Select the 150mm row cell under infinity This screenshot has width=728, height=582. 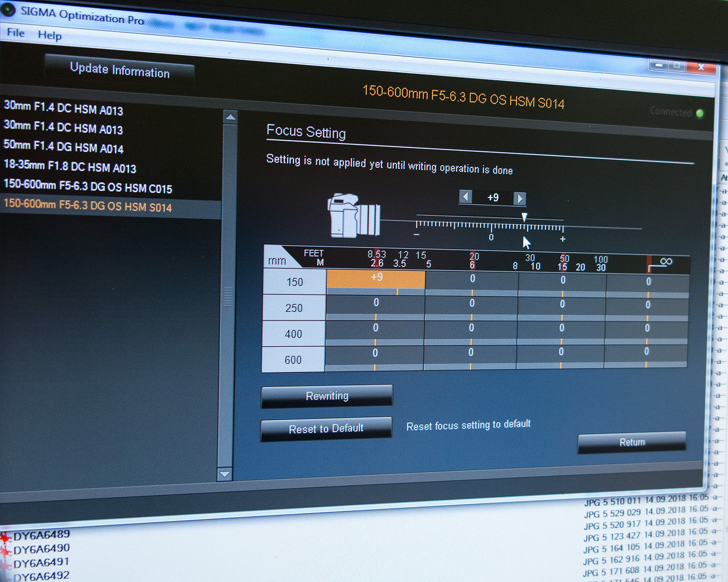point(648,287)
